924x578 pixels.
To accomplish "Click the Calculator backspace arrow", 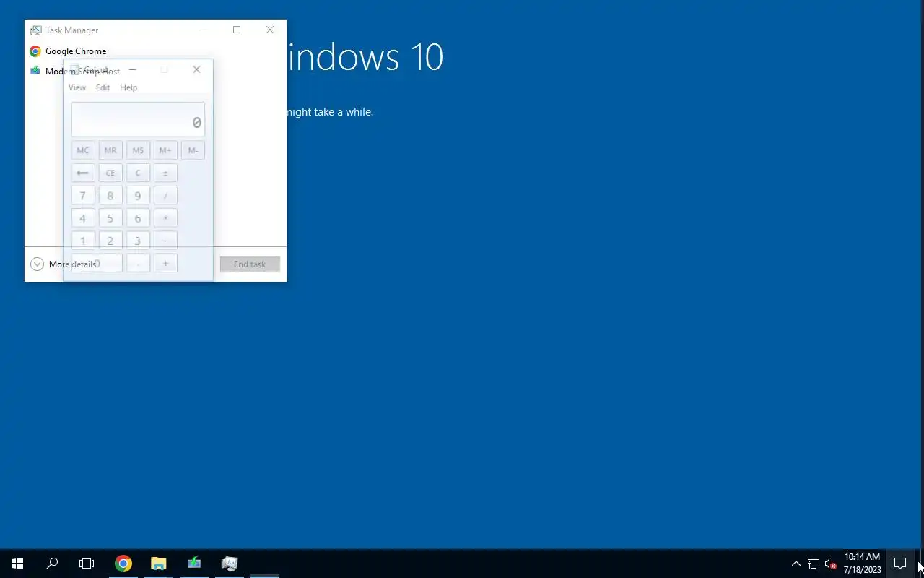I will coord(83,173).
